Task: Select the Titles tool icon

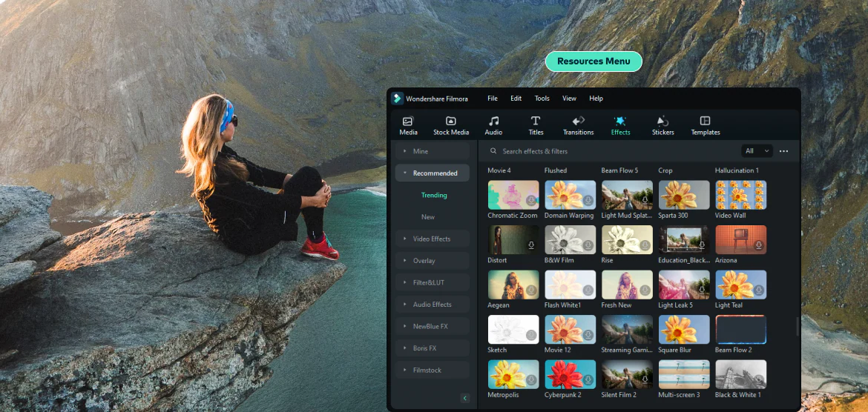Action: click(x=536, y=122)
